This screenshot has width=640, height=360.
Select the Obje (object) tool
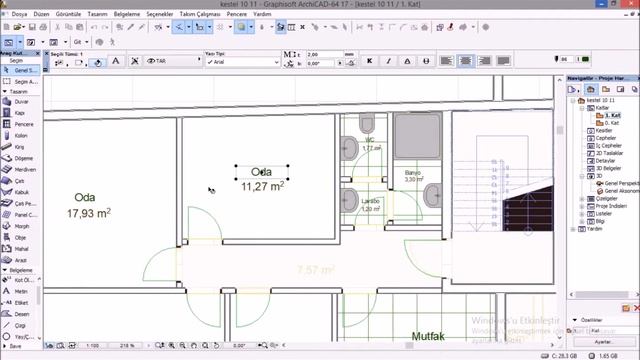(20, 238)
